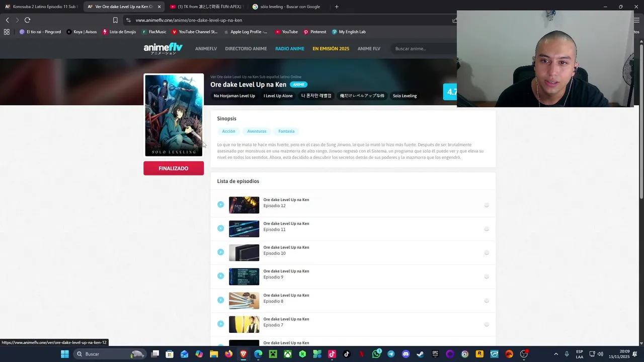Screen dimensions: 644x362
Task: Open a new browser tab
Action: click(x=337, y=7)
